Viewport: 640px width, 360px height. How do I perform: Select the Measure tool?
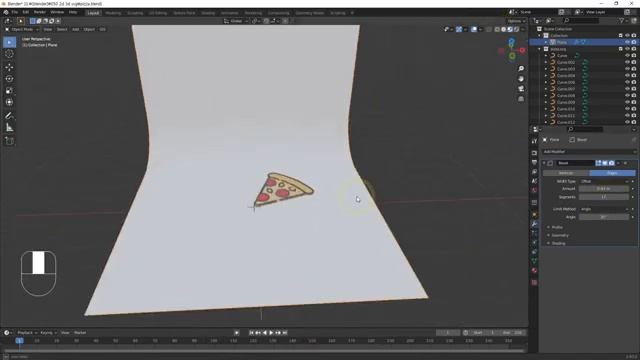[x=9, y=128]
